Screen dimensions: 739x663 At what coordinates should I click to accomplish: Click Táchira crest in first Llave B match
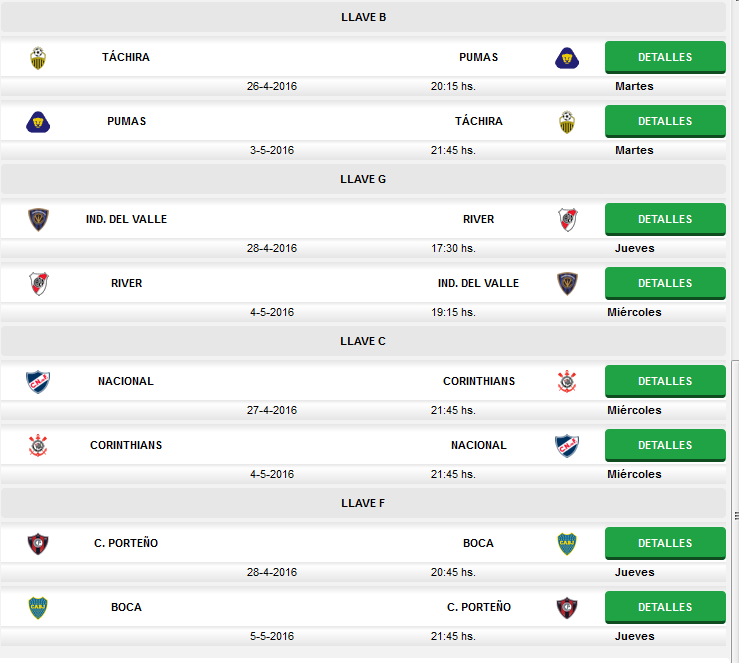click(x=38, y=58)
